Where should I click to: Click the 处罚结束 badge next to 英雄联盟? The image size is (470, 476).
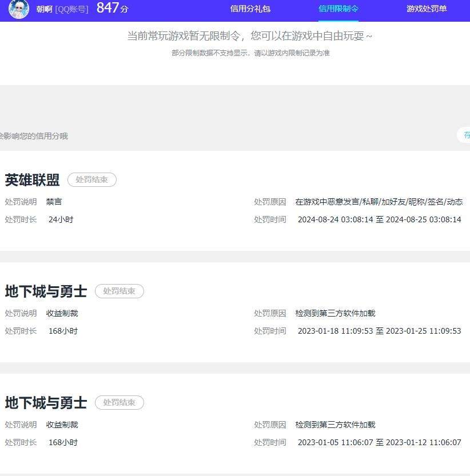coord(91,179)
